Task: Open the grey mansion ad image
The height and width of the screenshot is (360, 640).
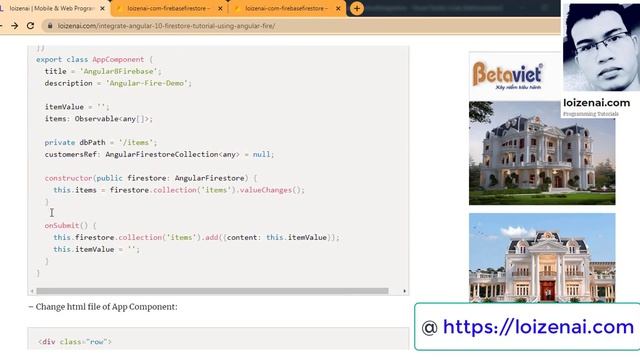Action: (542, 153)
